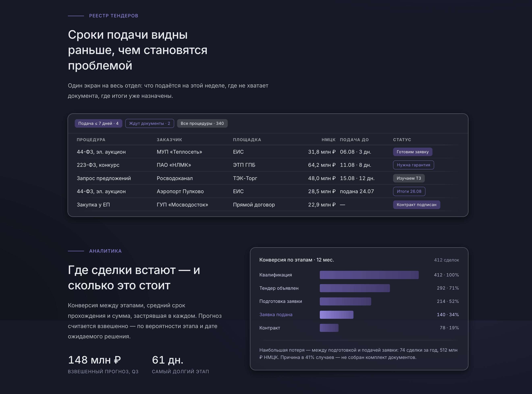The width and height of the screenshot is (532, 394).
Task: Select customer ПАО «НЛМК» cell
Action: [174, 165]
